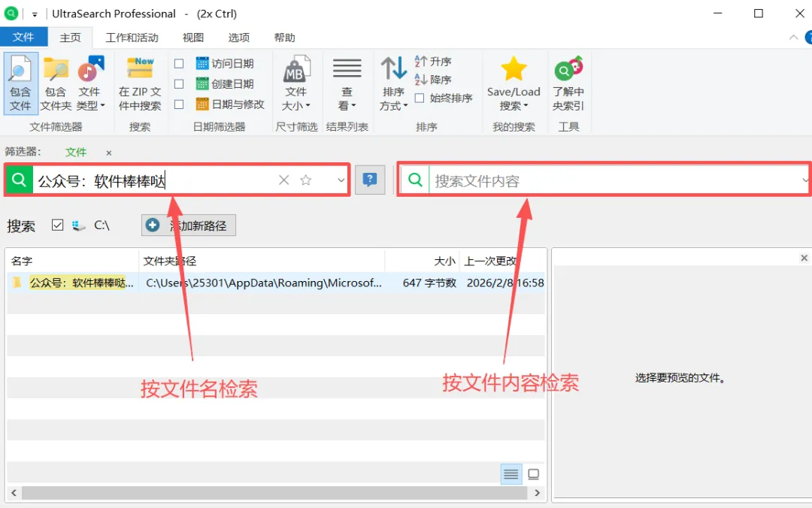Open the 查看 results list icon
This screenshot has width=812, height=508.
347,68
